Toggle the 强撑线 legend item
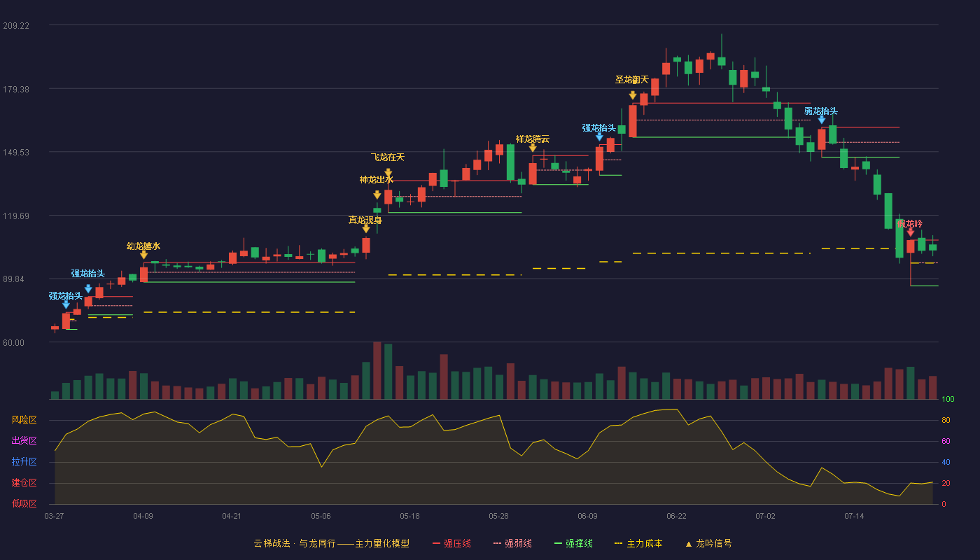This screenshot has width=980, height=560. click(573, 543)
